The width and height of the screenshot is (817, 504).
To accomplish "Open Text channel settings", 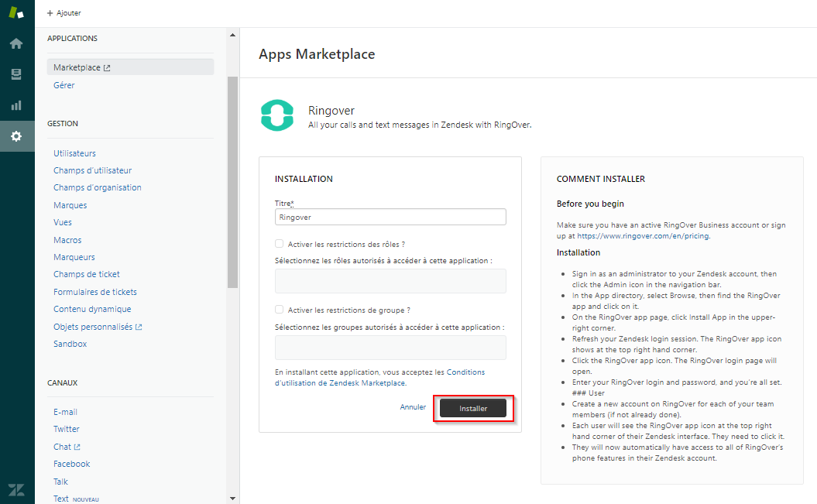I will tap(61, 499).
